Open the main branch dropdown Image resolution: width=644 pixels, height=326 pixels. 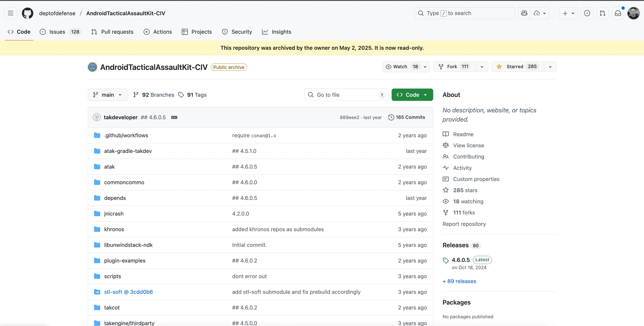coord(108,95)
